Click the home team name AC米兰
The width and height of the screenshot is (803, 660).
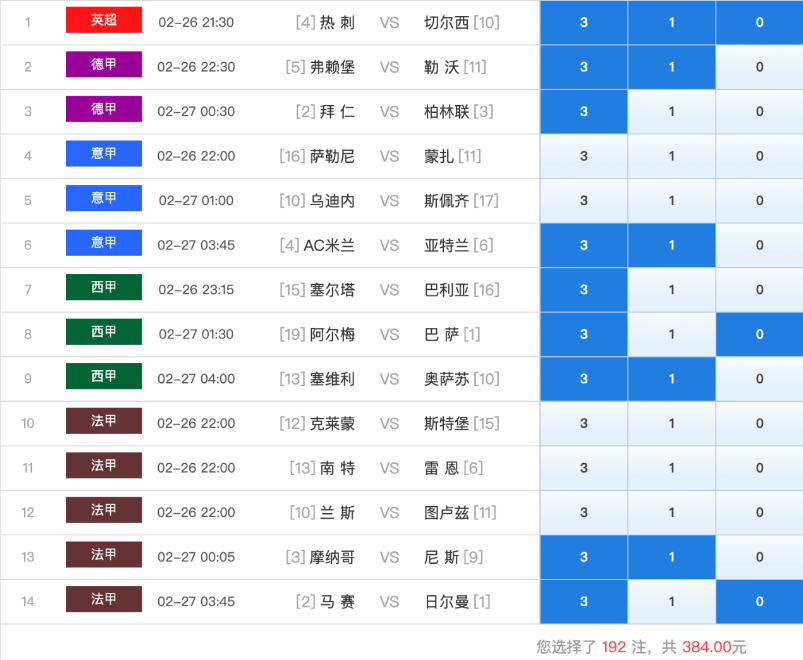(329, 245)
